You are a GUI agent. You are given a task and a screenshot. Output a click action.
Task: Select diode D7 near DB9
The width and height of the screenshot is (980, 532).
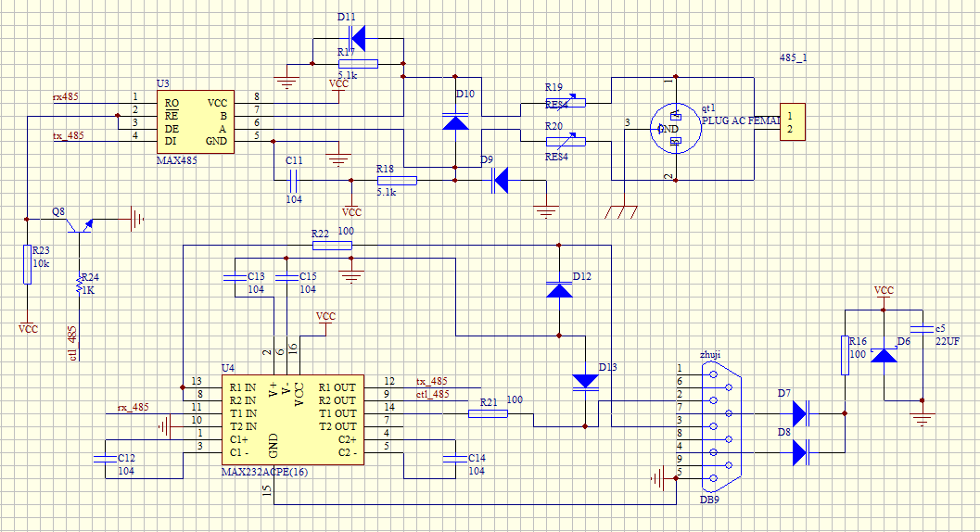(801, 413)
